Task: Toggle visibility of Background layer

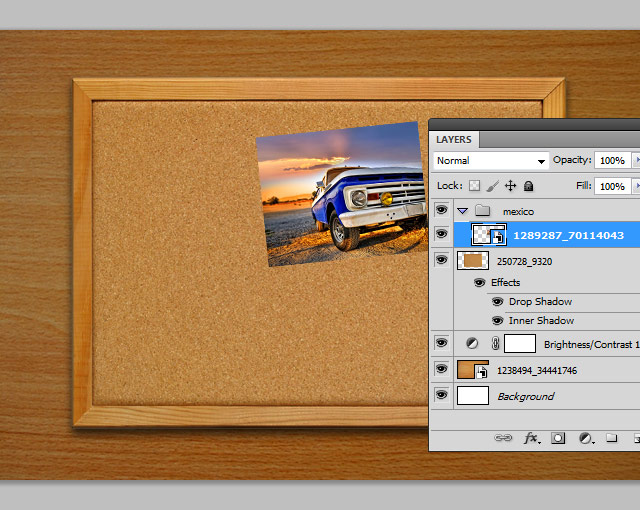Action: coord(441,396)
